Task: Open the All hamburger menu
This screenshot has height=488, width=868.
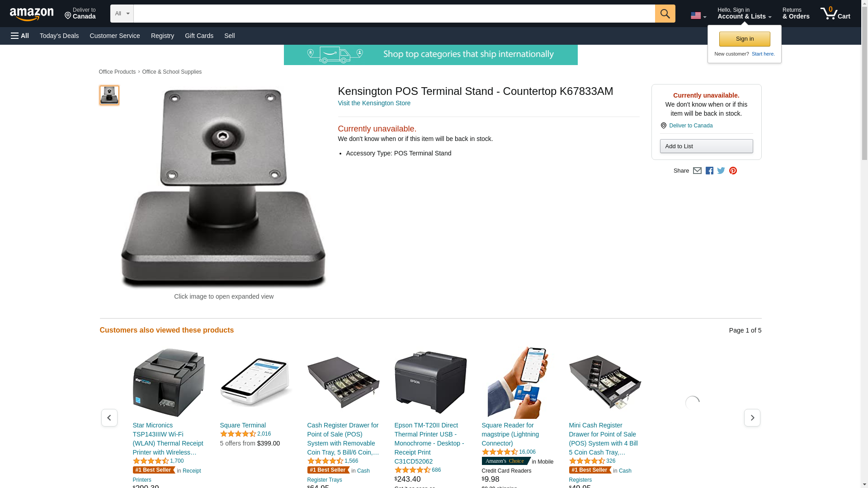Action: pos(20,36)
